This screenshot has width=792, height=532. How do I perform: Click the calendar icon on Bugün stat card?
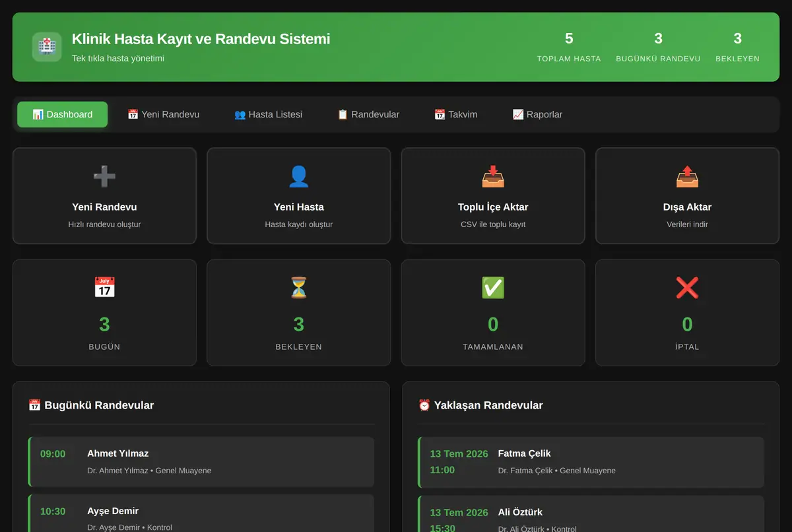(104, 288)
